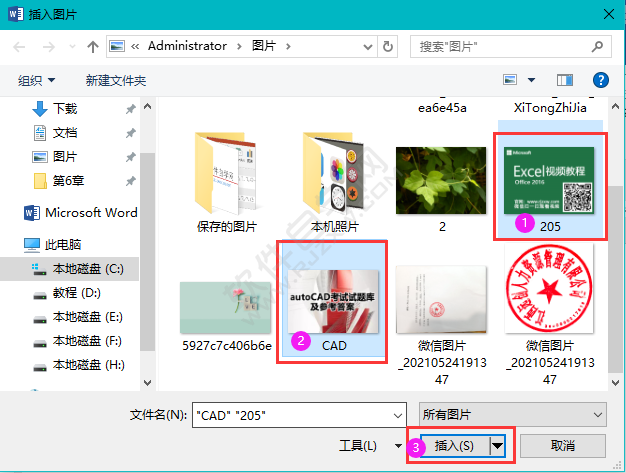Image resolution: width=626 pixels, height=473 pixels.
Task: Select 下载 in the sidebar
Action: click(x=65, y=109)
